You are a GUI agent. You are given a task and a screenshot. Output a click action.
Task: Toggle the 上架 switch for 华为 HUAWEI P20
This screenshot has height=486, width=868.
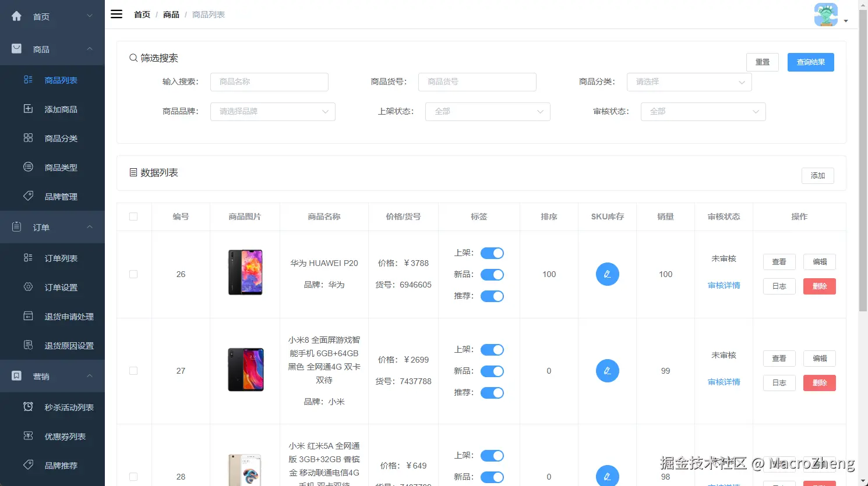pos(492,253)
